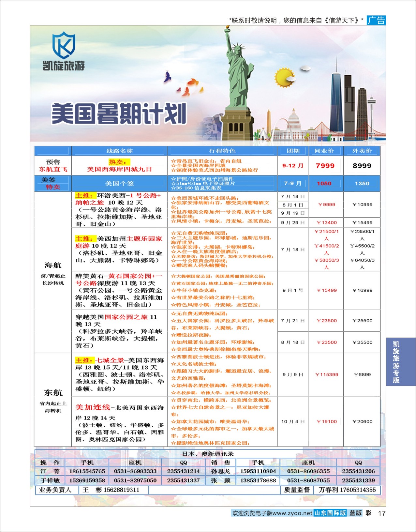The width and height of the screenshot is (416, 532).
Task: Select the '线路名称' column header
Action: [119, 151]
